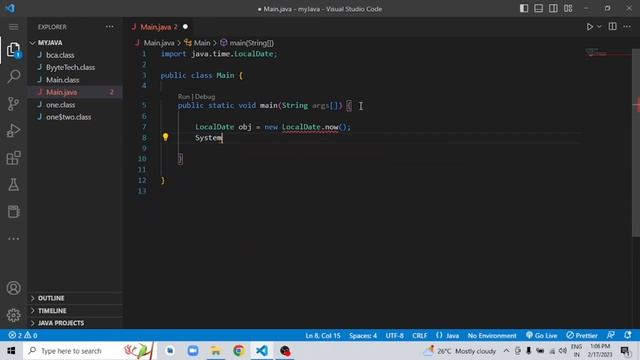The height and width of the screenshot is (360, 640).
Task: Open the Source Control view icon
Action: point(13,104)
